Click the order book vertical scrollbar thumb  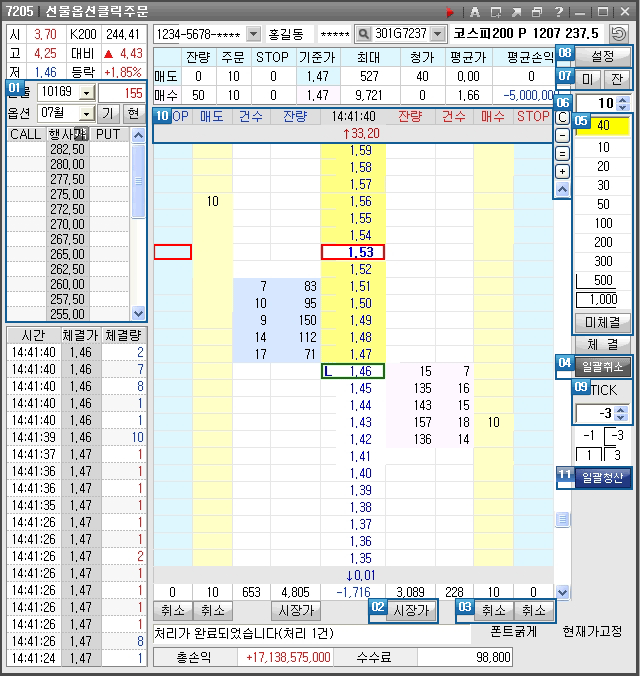point(562,518)
